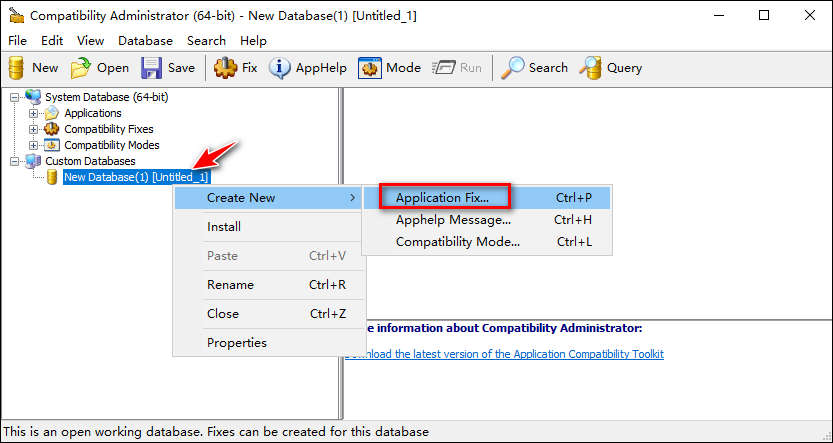Click the information about Compatibility Administrator heading

(x=504, y=328)
